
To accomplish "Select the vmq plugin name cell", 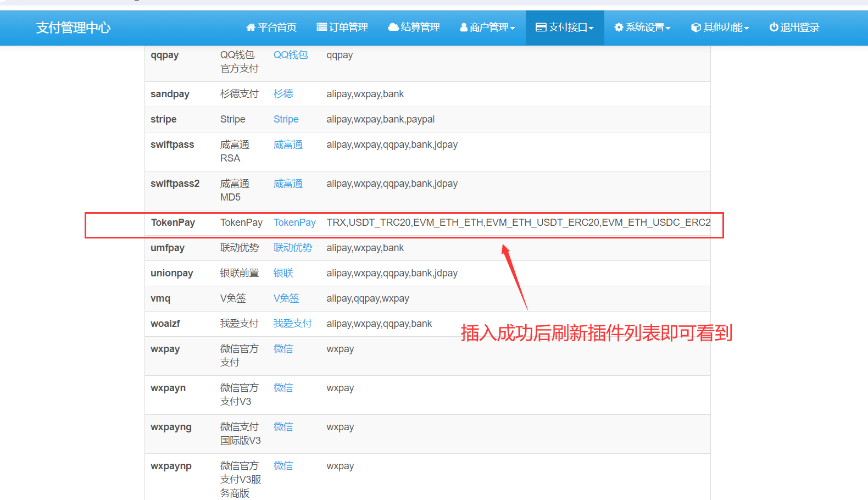I will (160, 298).
